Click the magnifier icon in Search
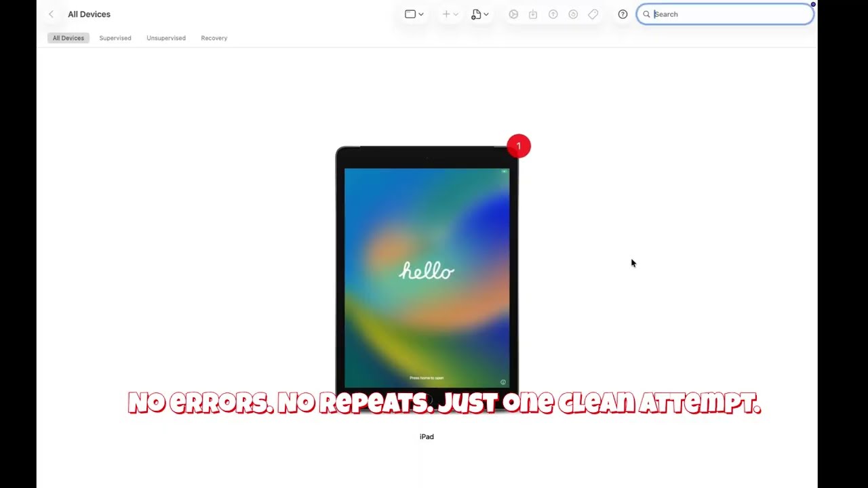 (x=646, y=14)
